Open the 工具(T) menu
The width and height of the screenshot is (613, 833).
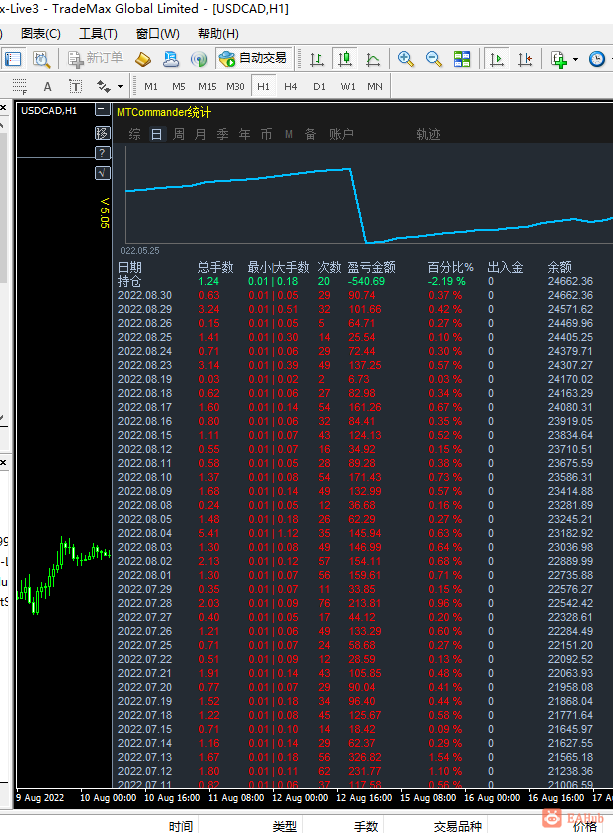(98, 34)
